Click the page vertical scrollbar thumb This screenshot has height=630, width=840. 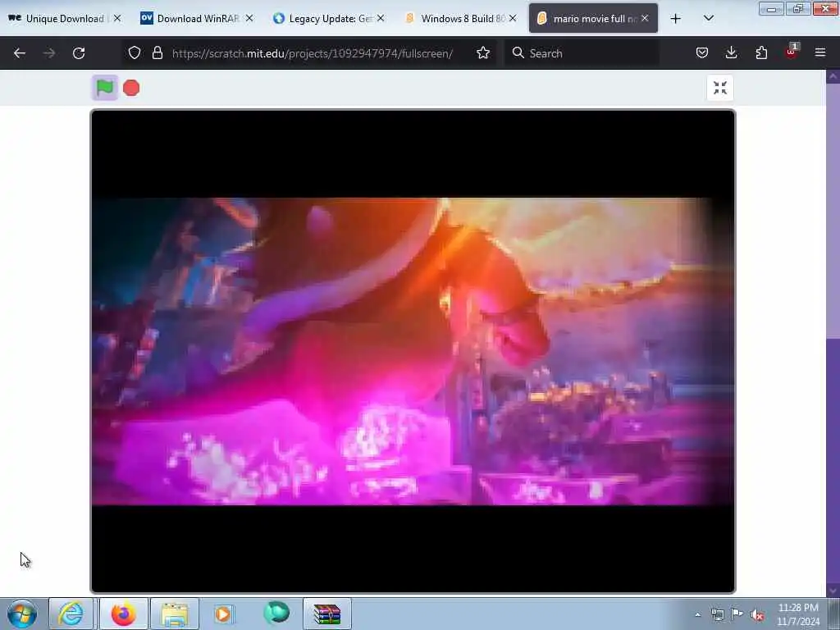point(833,211)
